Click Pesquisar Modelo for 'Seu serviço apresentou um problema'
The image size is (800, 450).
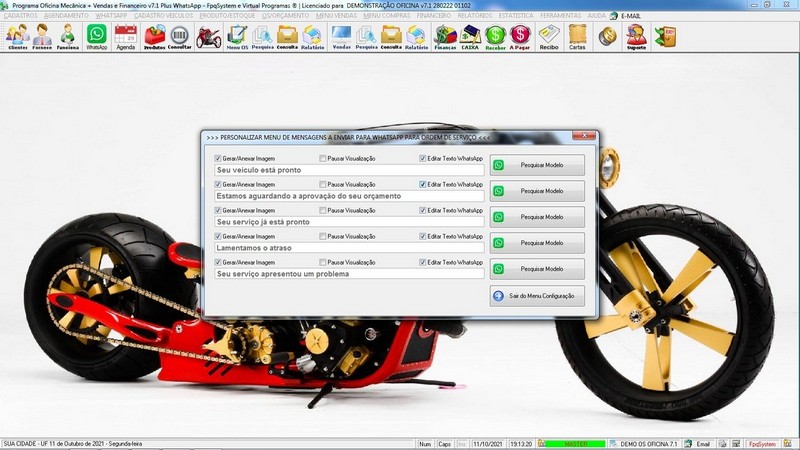537,269
